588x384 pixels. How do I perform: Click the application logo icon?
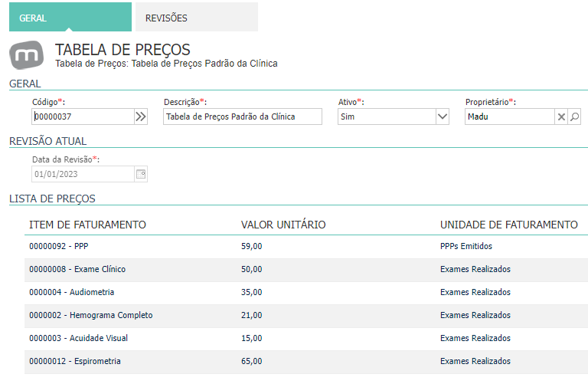tap(26, 55)
